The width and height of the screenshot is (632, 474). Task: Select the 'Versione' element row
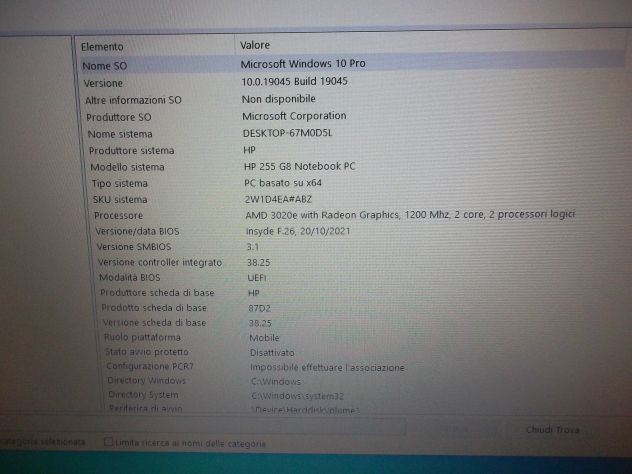(x=103, y=83)
